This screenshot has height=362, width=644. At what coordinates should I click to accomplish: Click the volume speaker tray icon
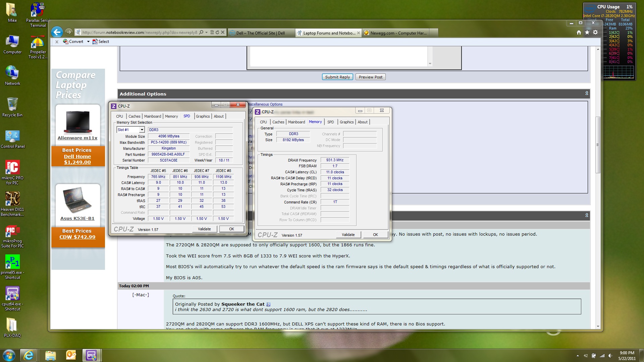pyautogui.click(x=610, y=356)
